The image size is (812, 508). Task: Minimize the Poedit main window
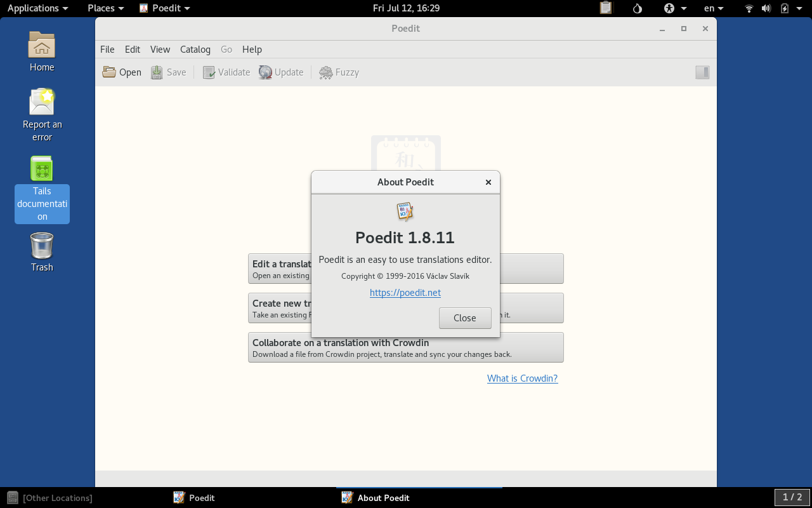coord(662,29)
